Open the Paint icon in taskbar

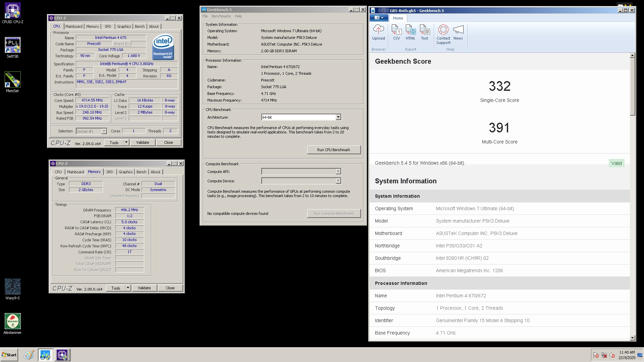[29, 355]
